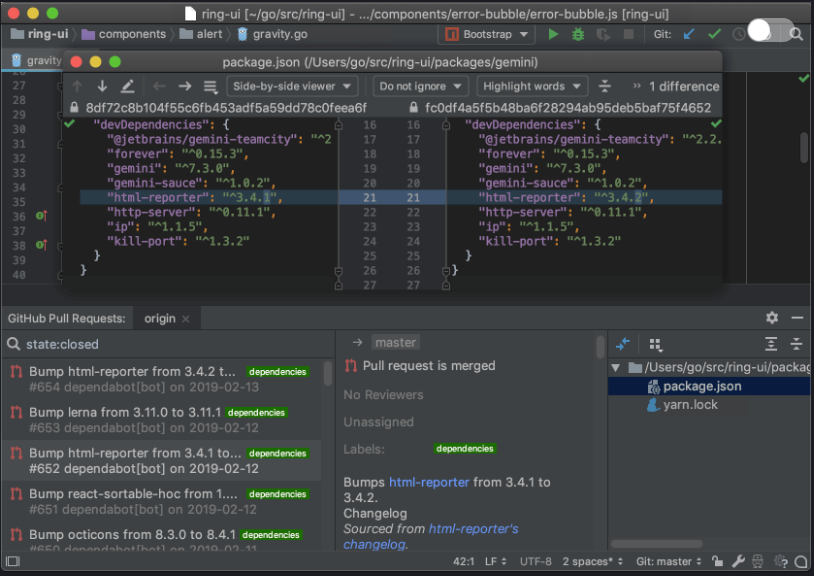
Task: Open Side-by-side viewer dropdown
Action: [292, 86]
